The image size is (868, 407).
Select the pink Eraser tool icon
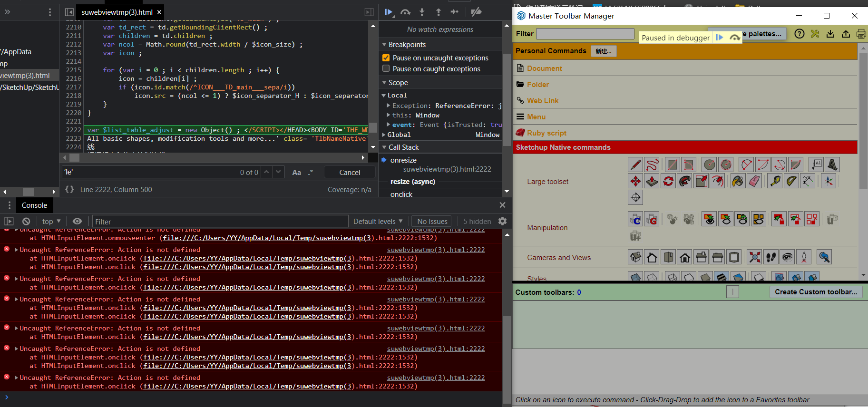[x=754, y=181]
